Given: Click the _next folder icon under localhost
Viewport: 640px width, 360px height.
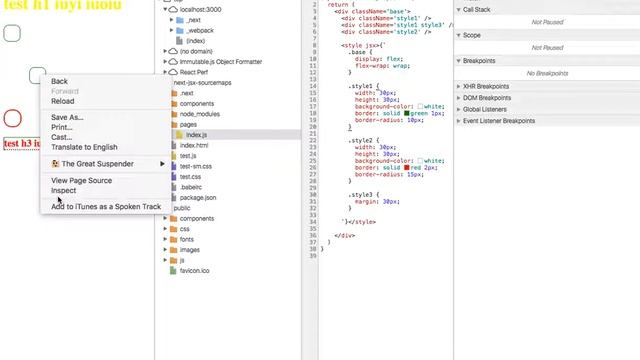Looking at the screenshot, I should (x=180, y=20).
